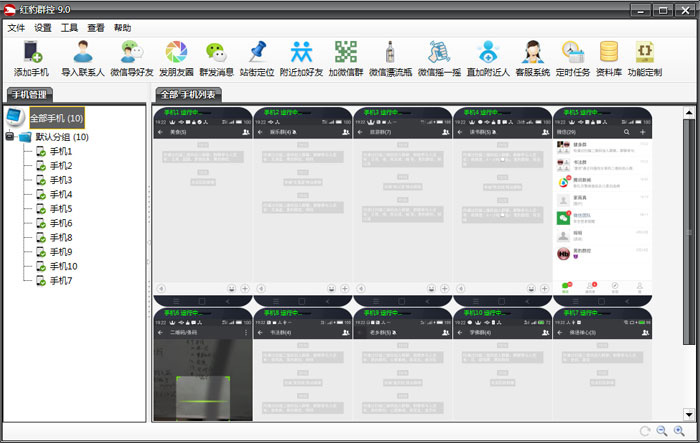Select 手机1 in the device tree
The image size is (700, 443).
61,151
